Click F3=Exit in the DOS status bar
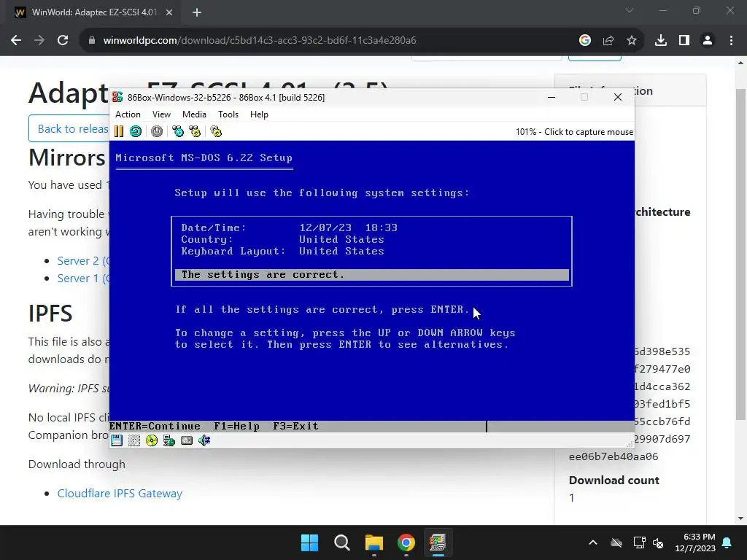This screenshot has height=560, width=747. (296, 426)
